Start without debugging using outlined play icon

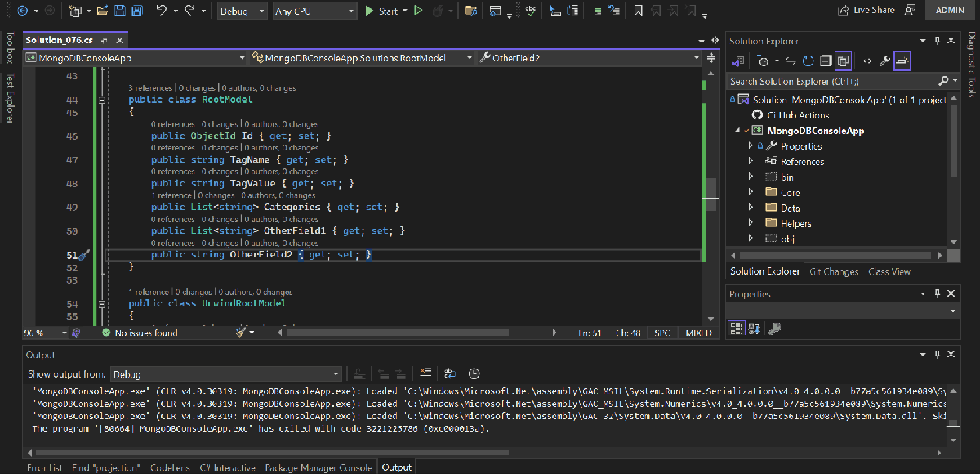click(x=418, y=11)
